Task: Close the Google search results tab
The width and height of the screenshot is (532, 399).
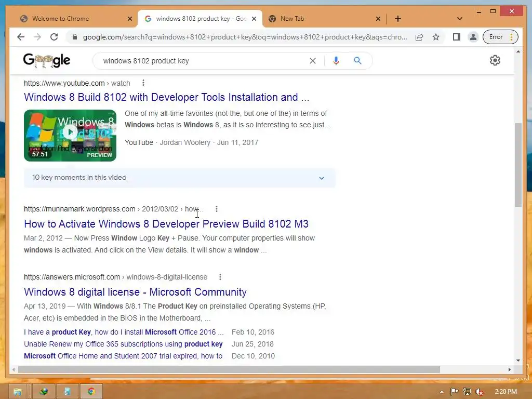Action: point(254,19)
